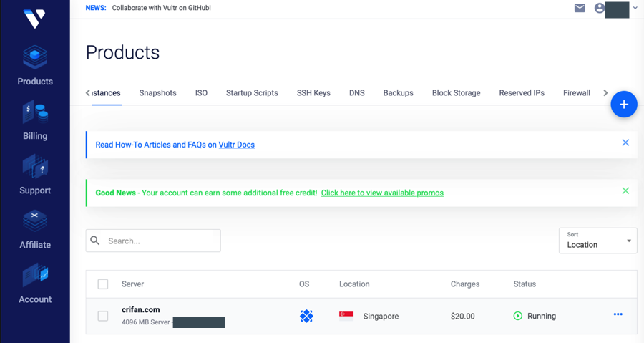The image size is (644, 343).
Task: Open the three-dots menu for crifan.com server
Action: click(x=618, y=315)
